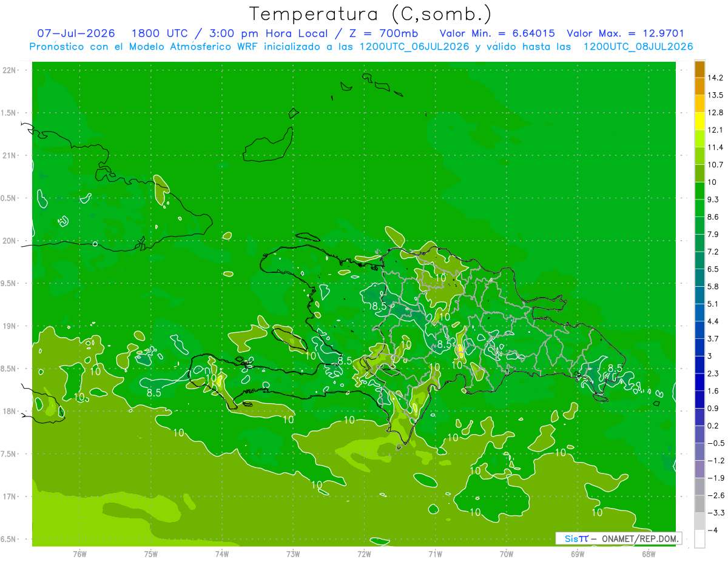728x562 pixels.
Task: Click the '3.7' colorbar value
Action: (713, 338)
